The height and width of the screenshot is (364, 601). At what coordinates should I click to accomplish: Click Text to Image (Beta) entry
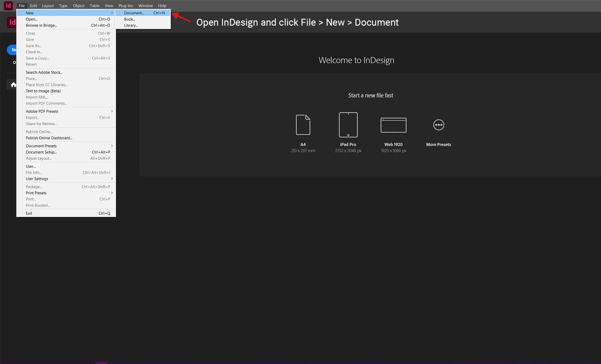[43, 91]
